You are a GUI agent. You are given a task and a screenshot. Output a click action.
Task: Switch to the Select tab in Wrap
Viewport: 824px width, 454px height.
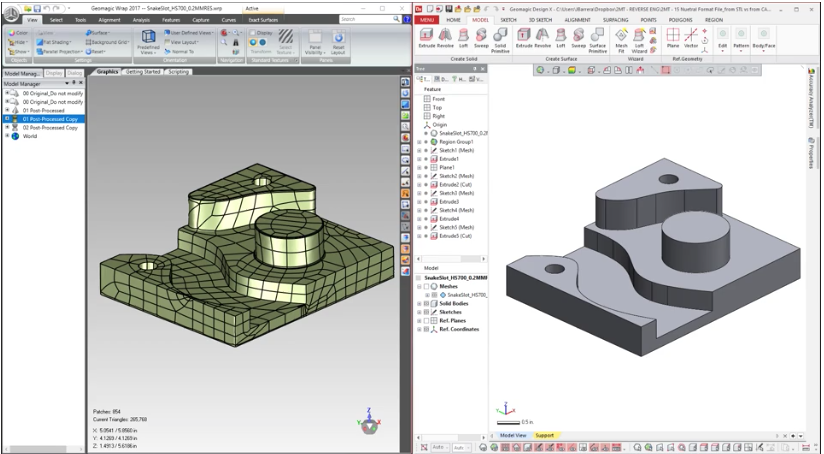[56, 20]
